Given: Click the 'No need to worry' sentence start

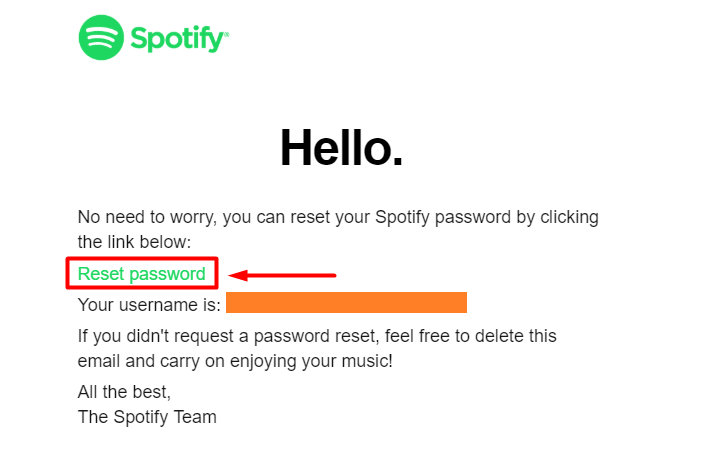Looking at the screenshot, I should [x=147, y=217].
